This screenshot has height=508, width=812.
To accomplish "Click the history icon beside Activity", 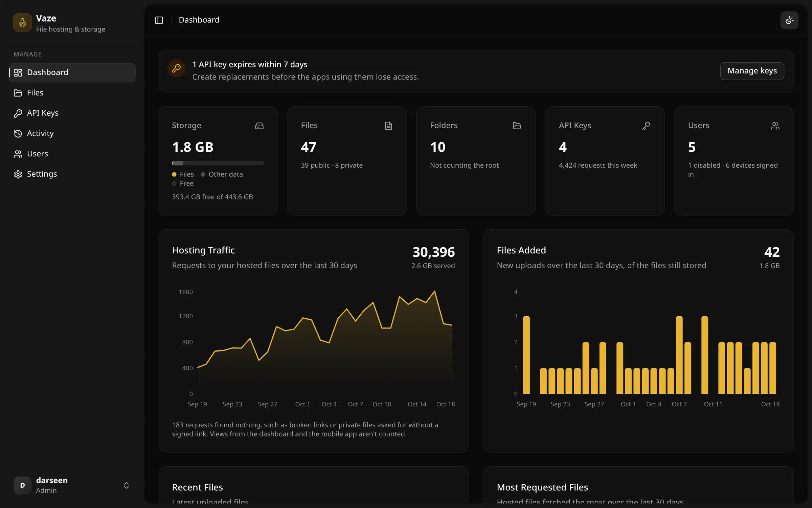I will pos(18,133).
